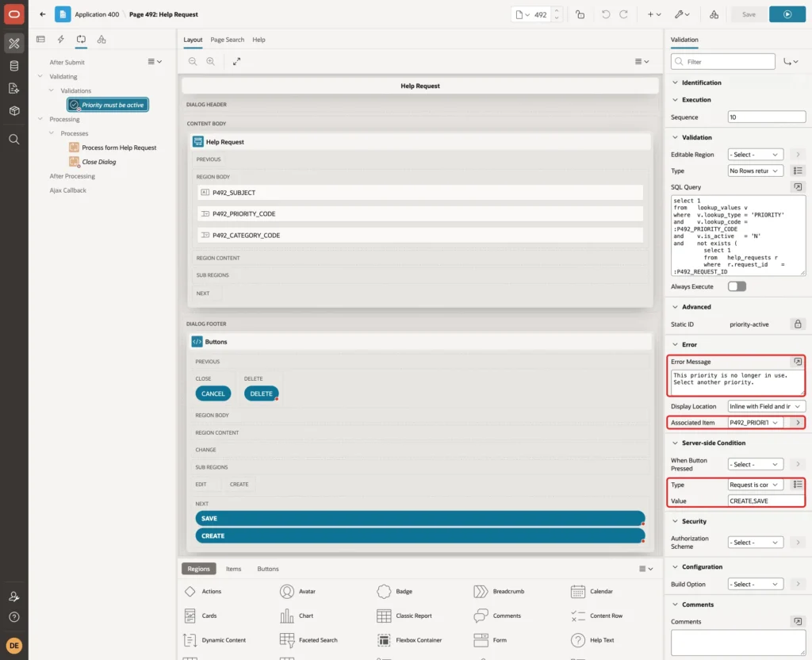
Task: Go back using the left arrow
Action: pyautogui.click(x=43, y=14)
